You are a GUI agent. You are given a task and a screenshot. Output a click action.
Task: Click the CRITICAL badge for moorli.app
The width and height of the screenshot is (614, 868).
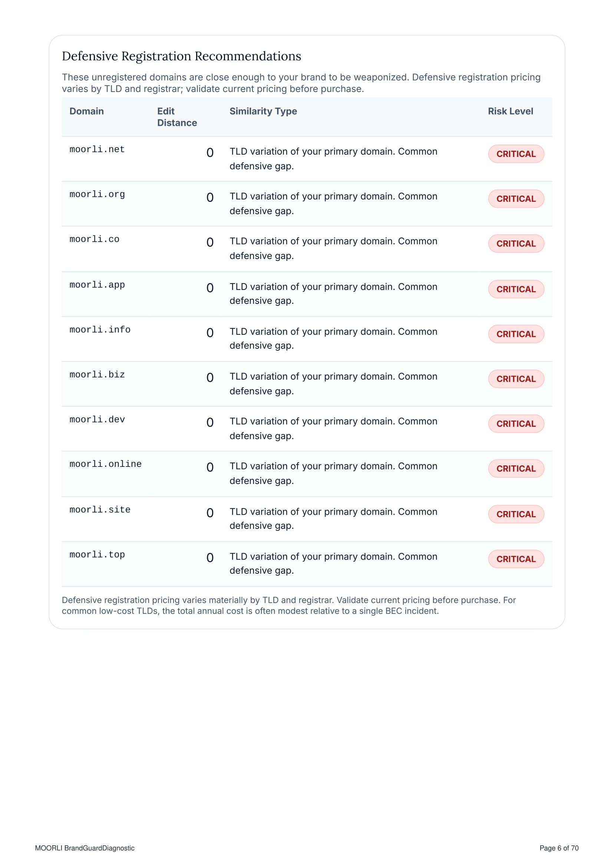coord(516,289)
